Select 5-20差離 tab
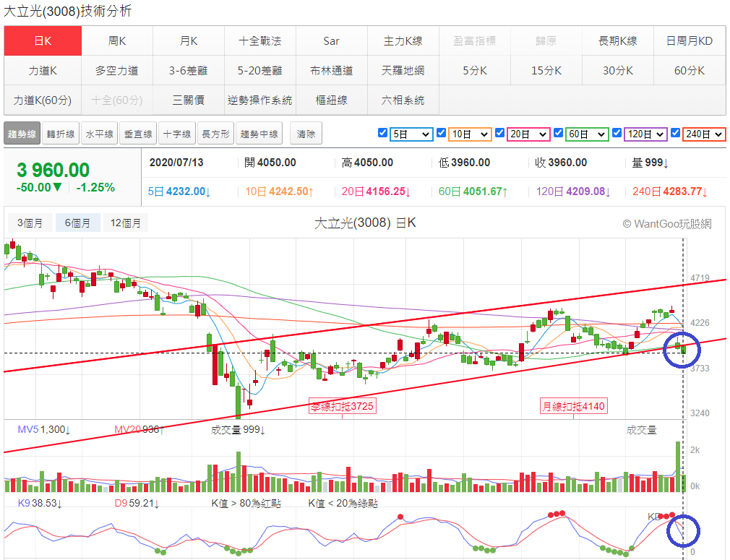730x560 pixels. click(260, 70)
